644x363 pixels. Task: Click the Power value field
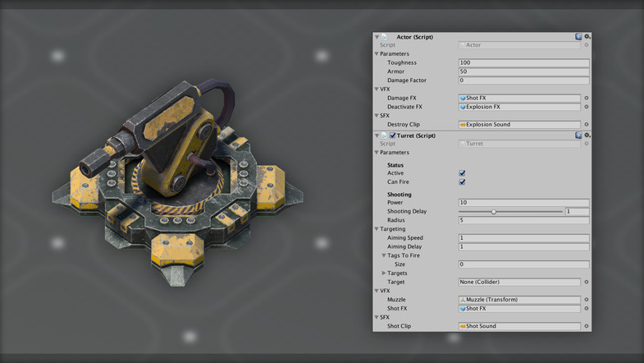click(x=523, y=203)
